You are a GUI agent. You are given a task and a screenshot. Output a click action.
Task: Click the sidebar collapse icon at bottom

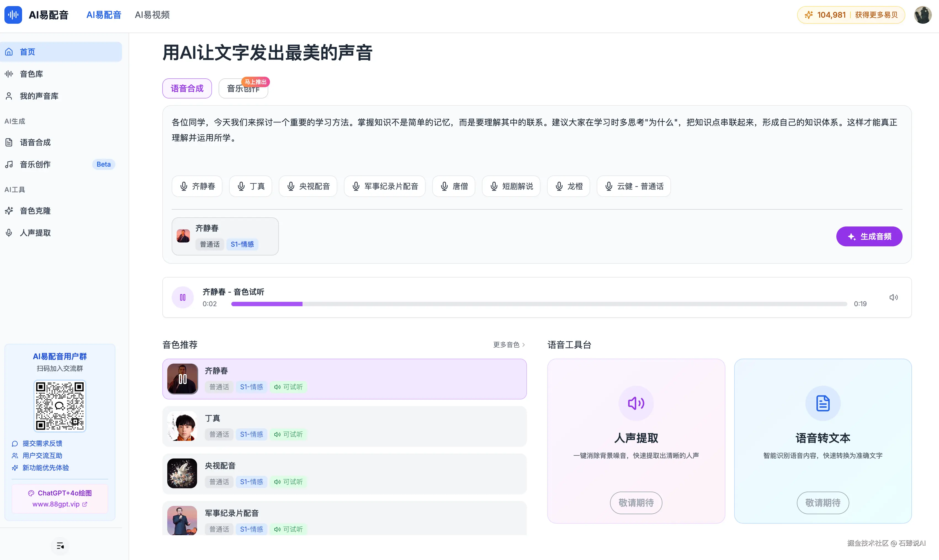tap(60, 546)
